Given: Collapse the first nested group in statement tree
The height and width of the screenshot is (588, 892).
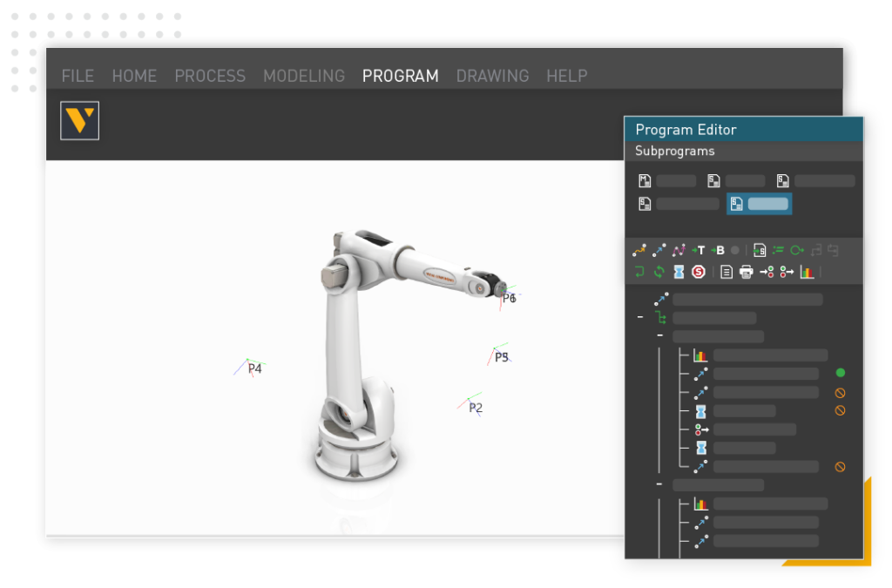Looking at the screenshot, I should pyautogui.click(x=659, y=336).
